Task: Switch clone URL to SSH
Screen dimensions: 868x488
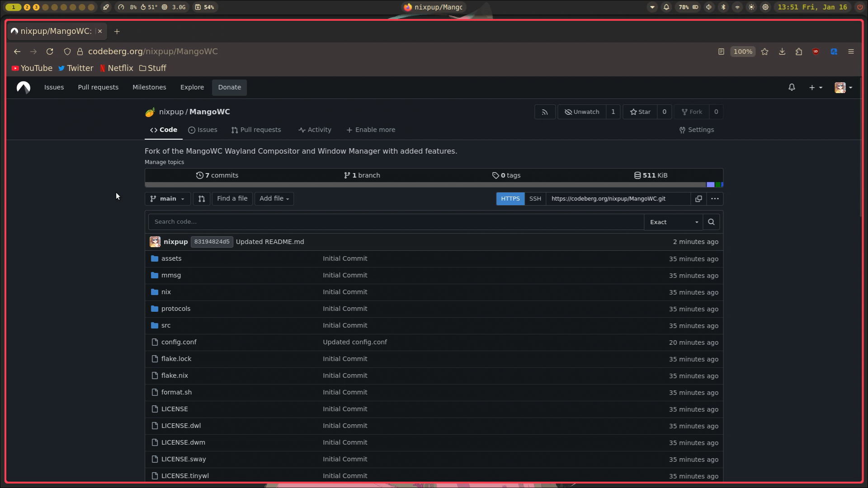Action: [535, 199]
